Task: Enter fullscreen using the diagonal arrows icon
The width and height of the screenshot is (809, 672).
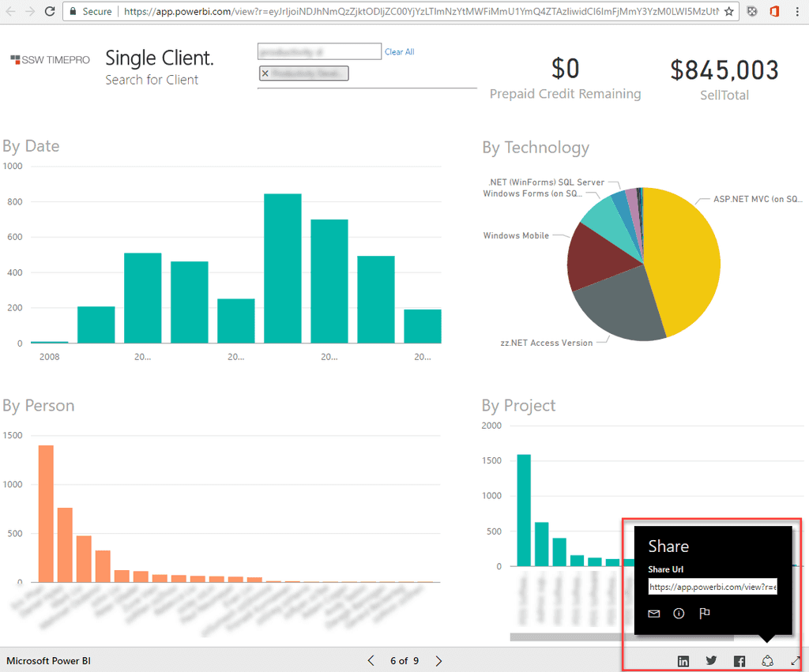Action: click(796, 661)
